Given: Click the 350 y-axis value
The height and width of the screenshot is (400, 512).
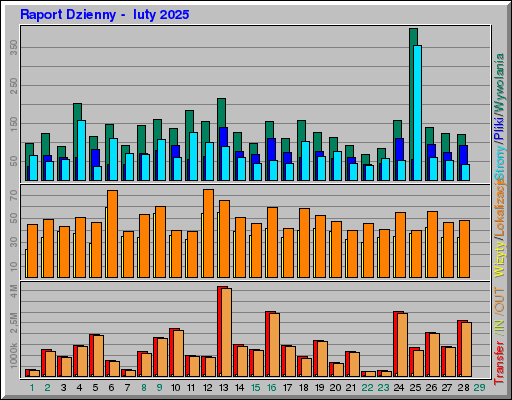Looking at the screenshot, I should (x=14, y=48).
